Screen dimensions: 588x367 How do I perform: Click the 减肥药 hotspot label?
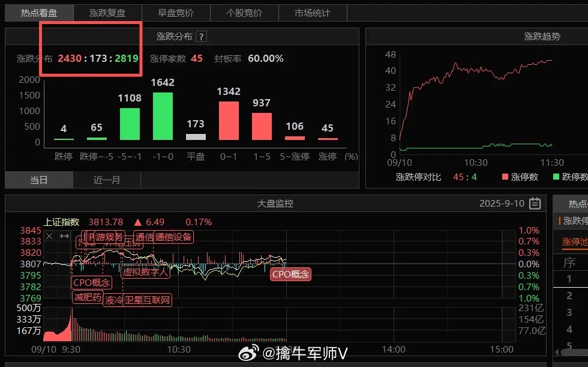[x=88, y=297]
